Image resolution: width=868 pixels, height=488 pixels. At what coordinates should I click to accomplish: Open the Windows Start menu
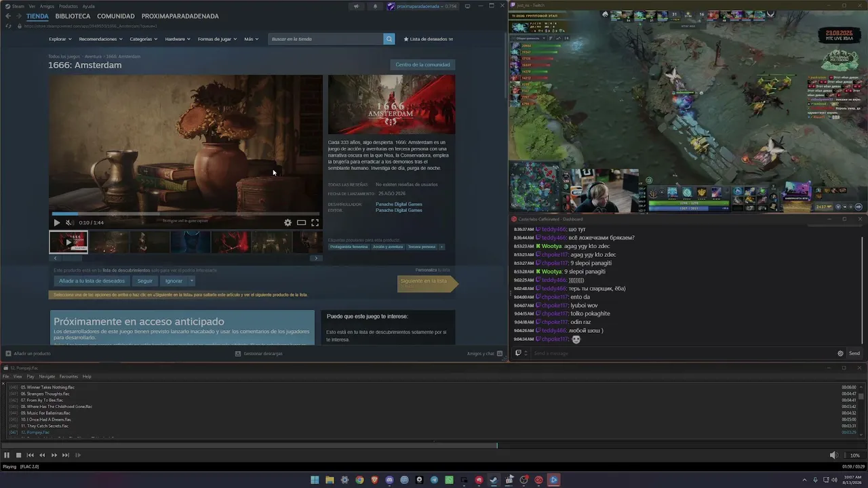pyautogui.click(x=315, y=480)
